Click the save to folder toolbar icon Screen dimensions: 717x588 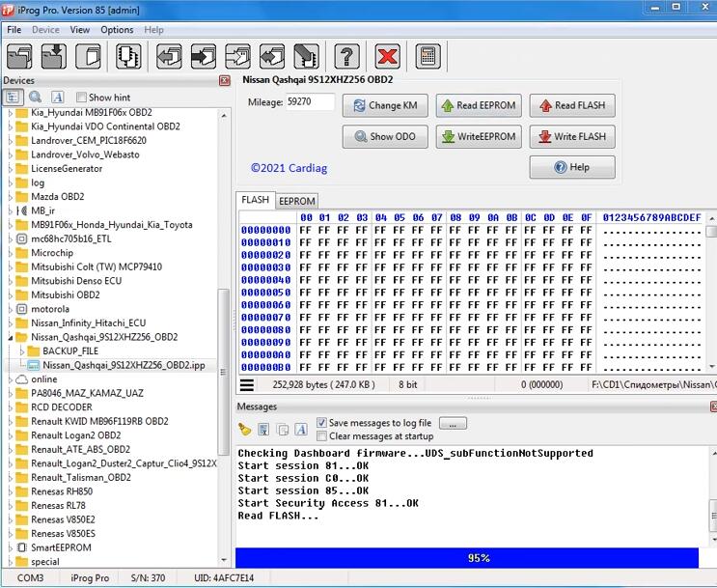pyautogui.click(x=54, y=56)
